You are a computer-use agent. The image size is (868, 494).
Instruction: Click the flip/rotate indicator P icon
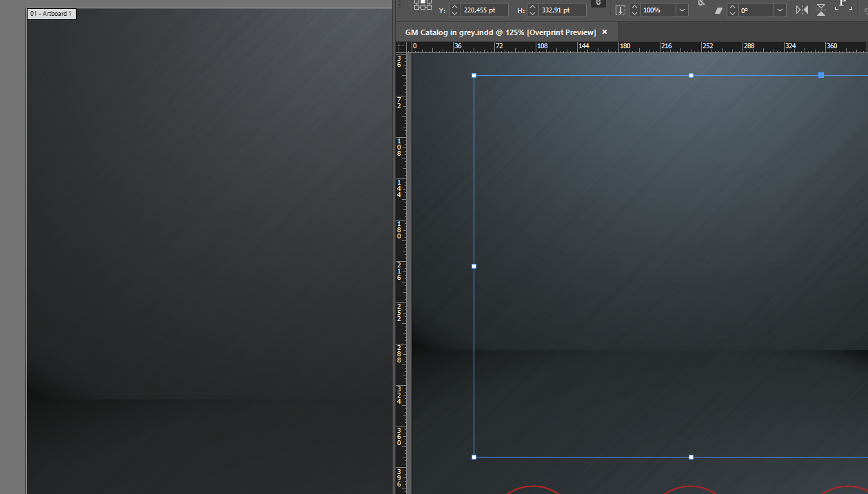843,4
